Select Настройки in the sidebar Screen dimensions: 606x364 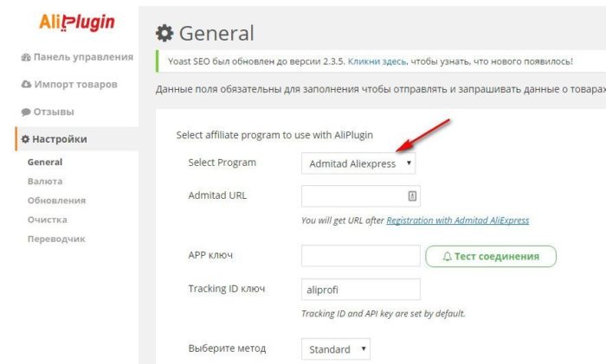77,139
